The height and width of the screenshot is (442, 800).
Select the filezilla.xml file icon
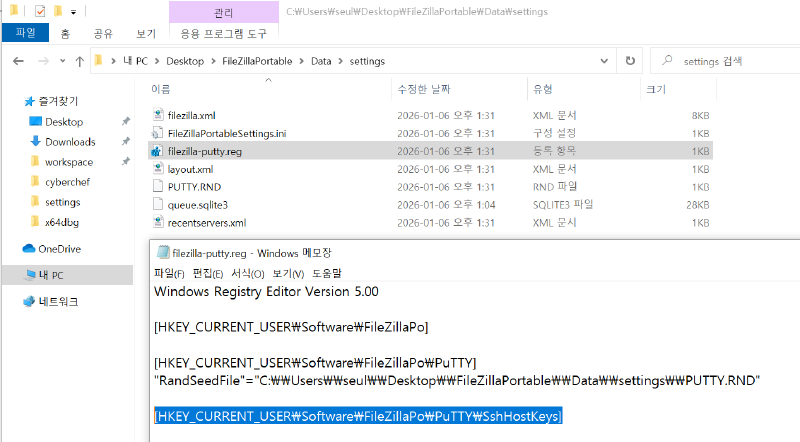[x=158, y=115]
